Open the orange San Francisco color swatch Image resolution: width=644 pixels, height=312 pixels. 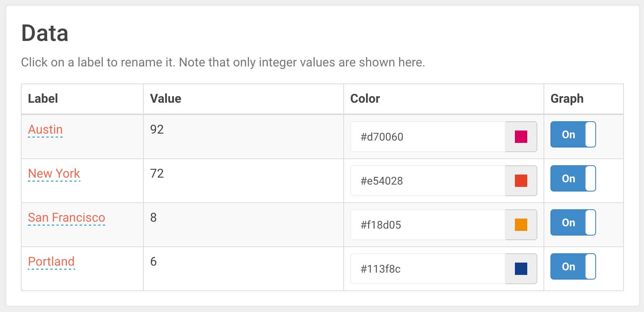click(521, 225)
